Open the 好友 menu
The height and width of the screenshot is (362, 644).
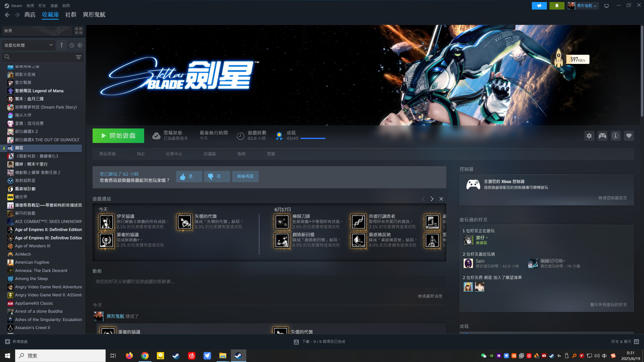pos(42,6)
